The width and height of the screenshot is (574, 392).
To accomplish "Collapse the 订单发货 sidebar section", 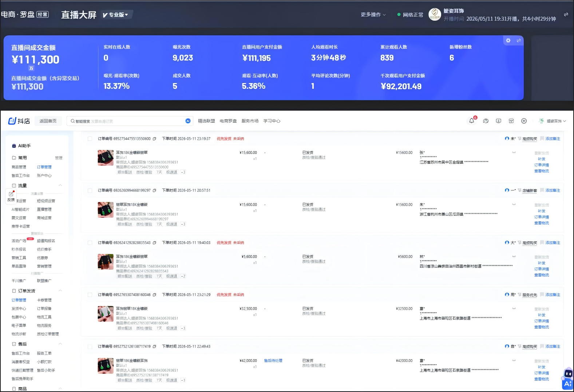I will pyautogui.click(x=60, y=290).
